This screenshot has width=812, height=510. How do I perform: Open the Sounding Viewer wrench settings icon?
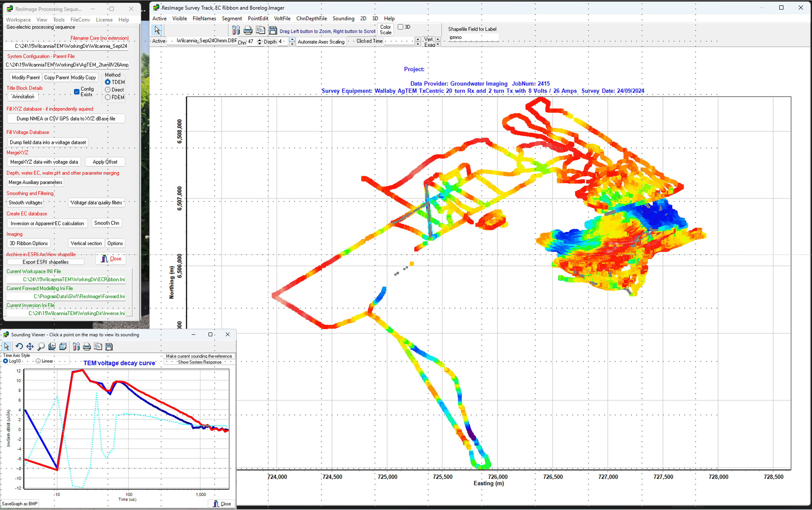(x=76, y=346)
